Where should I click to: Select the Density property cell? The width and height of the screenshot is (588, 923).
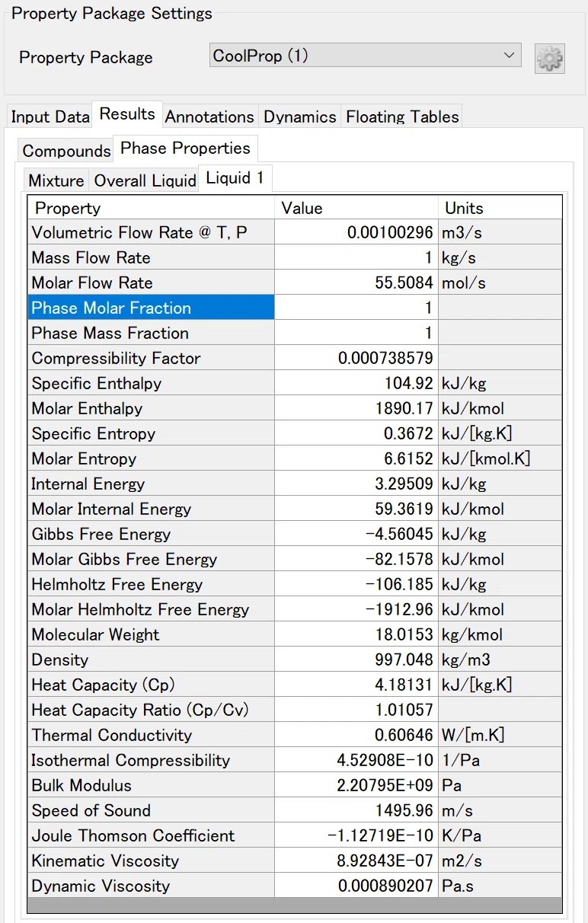[151, 660]
